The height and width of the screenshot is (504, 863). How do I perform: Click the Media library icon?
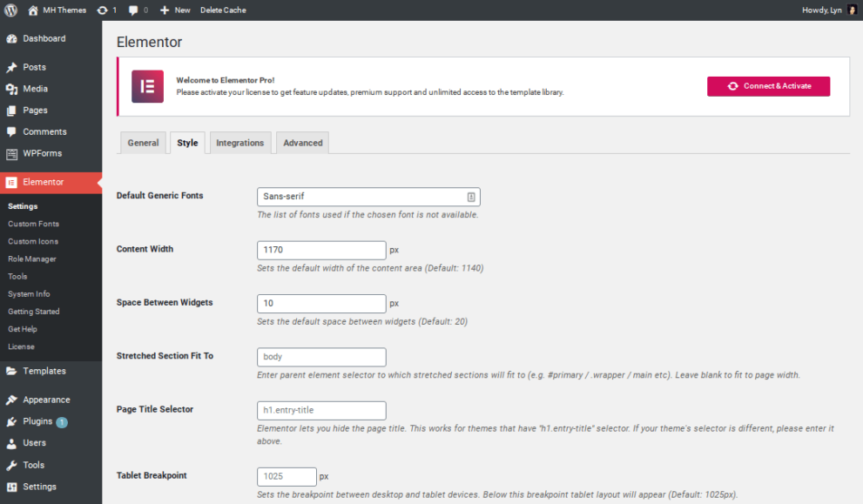[12, 88]
